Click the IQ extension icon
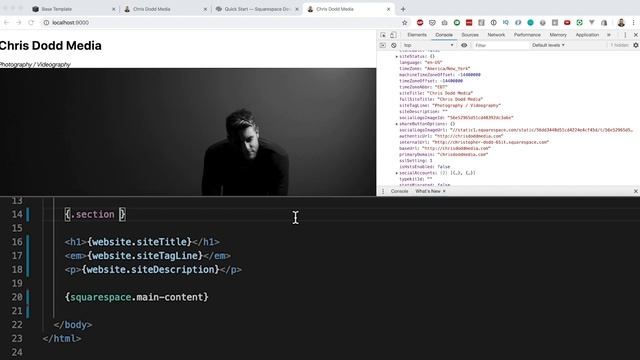Screen dimensions: 640x360 506,23
